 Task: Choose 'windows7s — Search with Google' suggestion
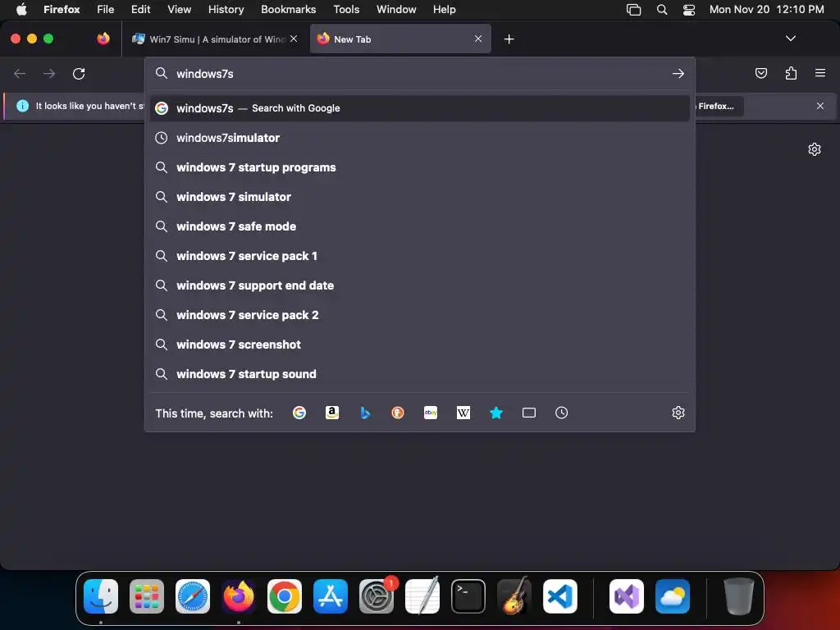[419, 108]
